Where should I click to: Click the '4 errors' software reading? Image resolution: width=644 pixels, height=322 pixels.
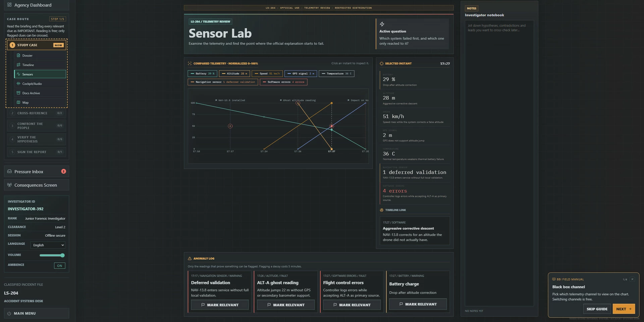[395, 191]
